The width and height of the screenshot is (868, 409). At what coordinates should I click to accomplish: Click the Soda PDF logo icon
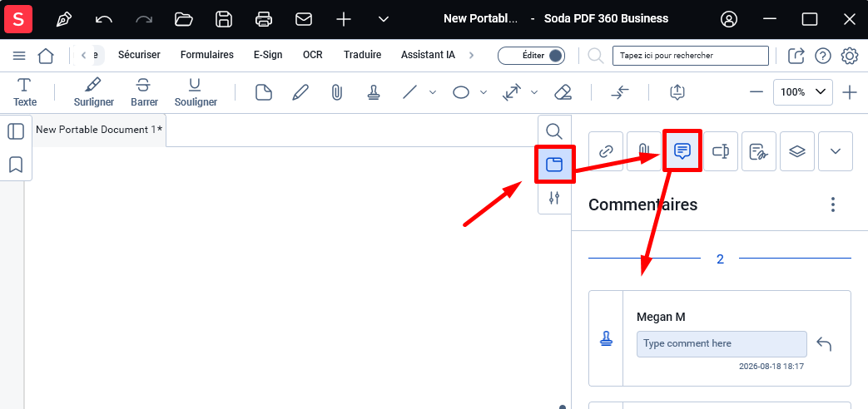point(18,19)
